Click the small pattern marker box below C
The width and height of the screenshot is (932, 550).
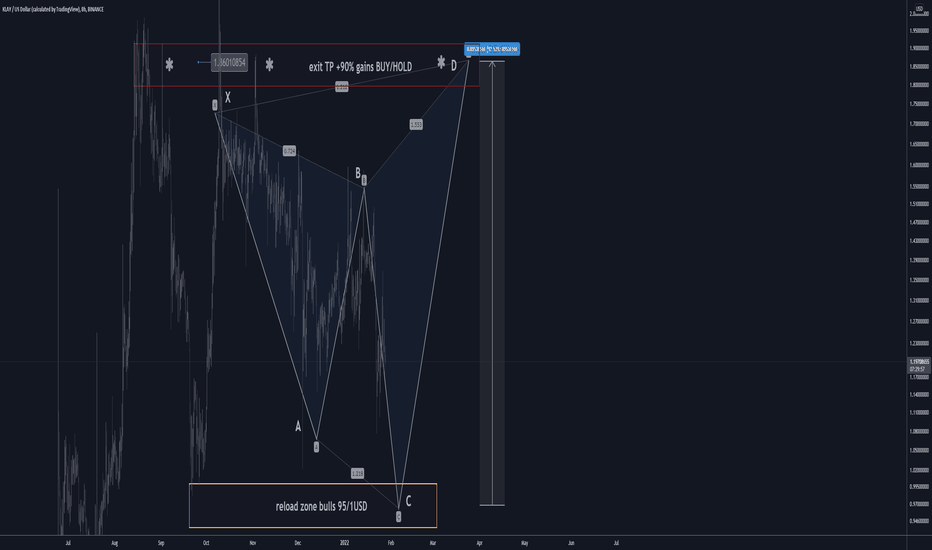(x=398, y=517)
